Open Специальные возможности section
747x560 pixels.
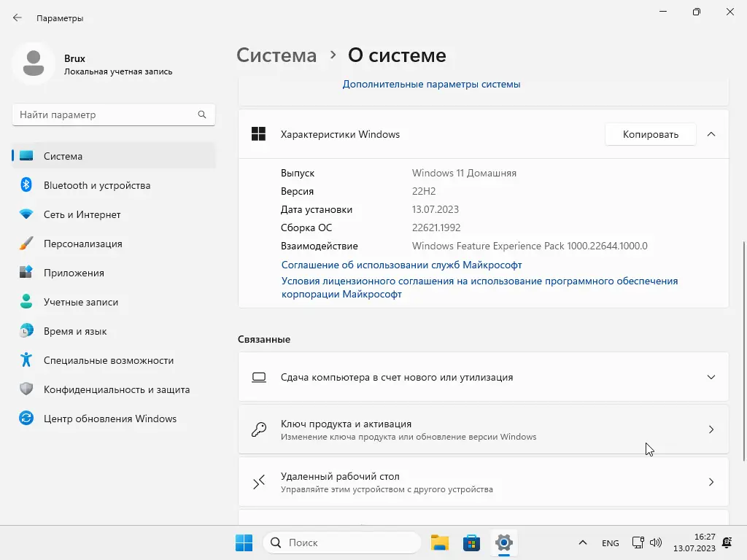[x=113, y=360]
